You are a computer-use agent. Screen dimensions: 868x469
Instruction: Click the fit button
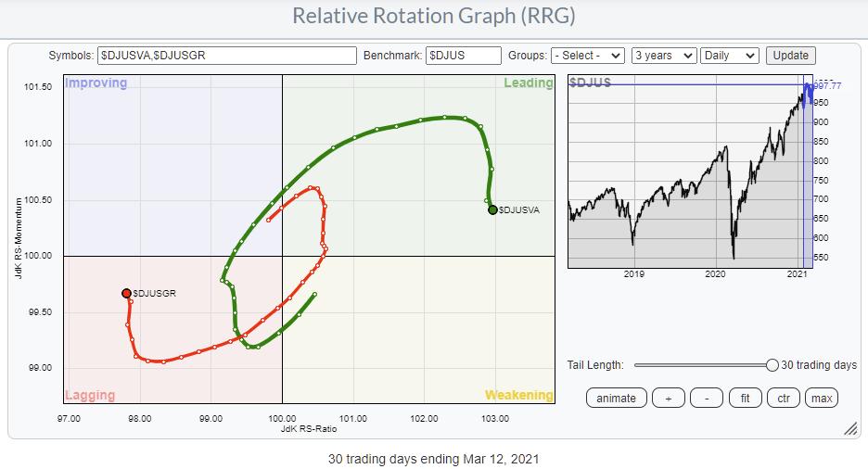tap(744, 398)
